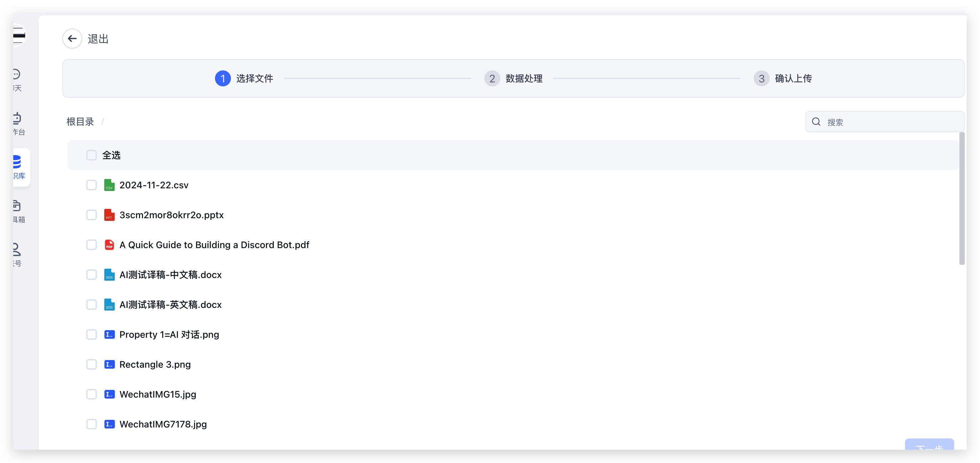The image size is (980, 463).
Task: Click the vertical scrollbar of file list
Action: click(x=962, y=198)
